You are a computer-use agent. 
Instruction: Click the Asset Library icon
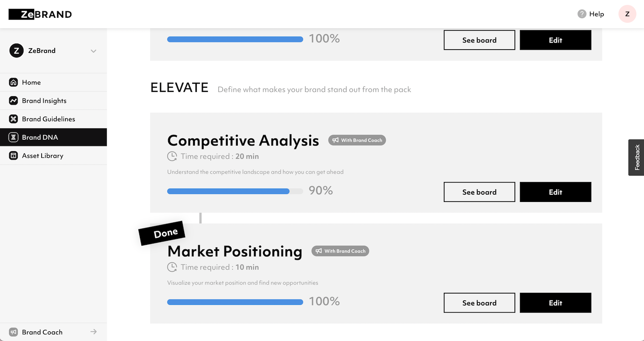click(x=13, y=156)
